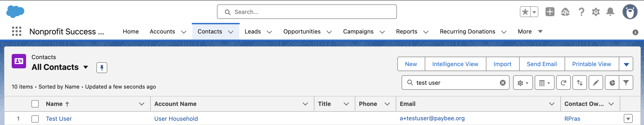Refresh the contacts list
This screenshot has width=644, height=125.
click(x=563, y=83)
